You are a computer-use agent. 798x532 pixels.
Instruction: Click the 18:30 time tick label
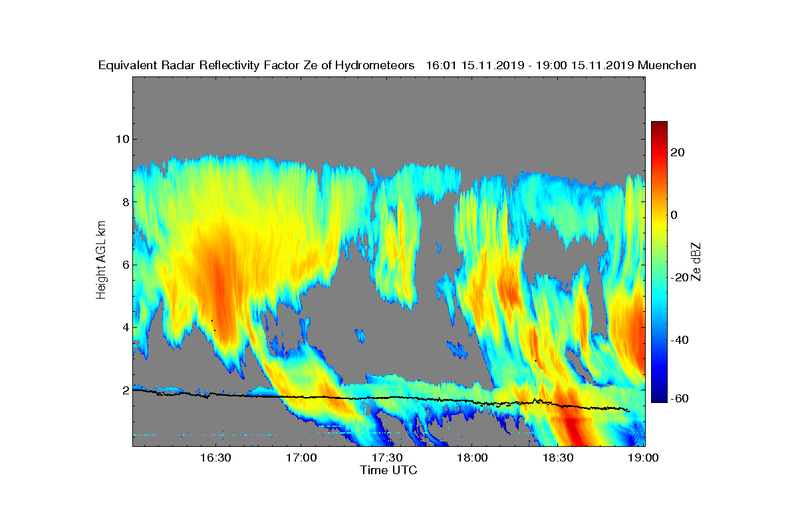pos(558,458)
